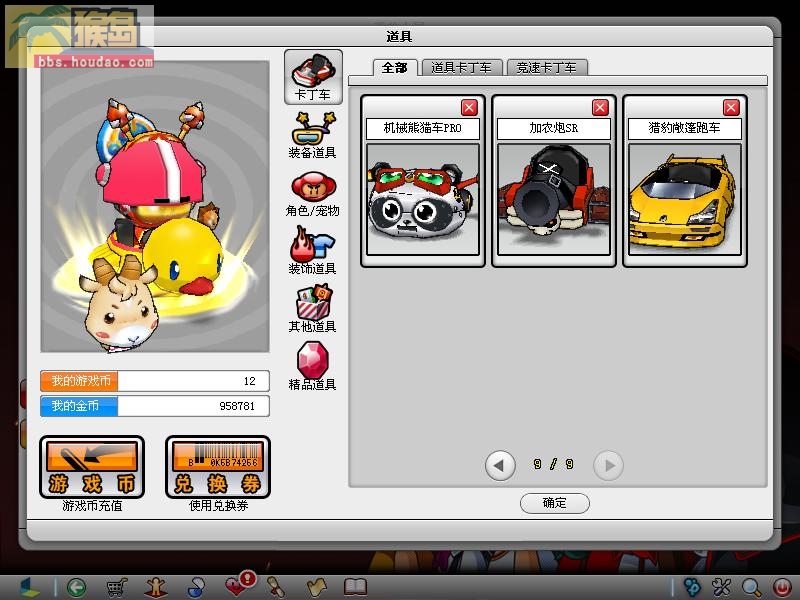Select the 加农炮SR cannon kart picture

pyautogui.click(x=554, y=199)
